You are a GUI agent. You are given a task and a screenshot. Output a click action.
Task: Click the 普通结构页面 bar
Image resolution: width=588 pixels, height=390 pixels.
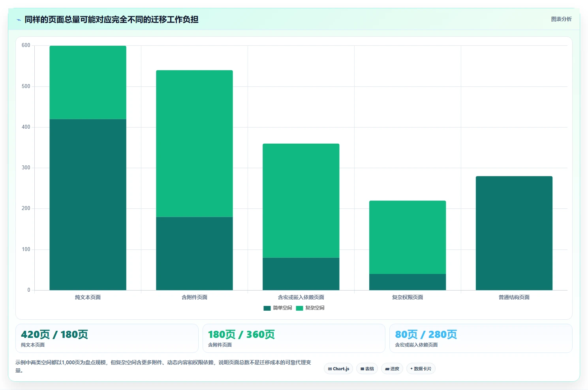point(514,233)
